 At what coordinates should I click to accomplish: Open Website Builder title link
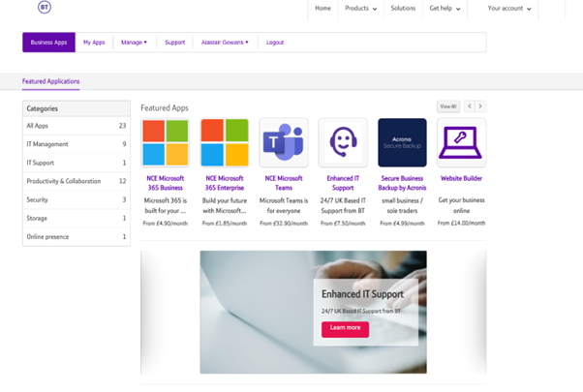click(x=461, y=178)
